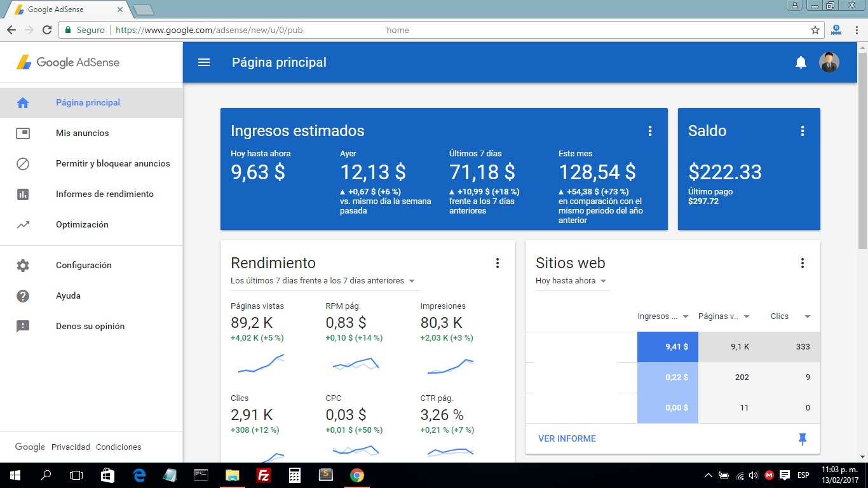Open the Saldo card three-dot menu
Image resolution: width=868 pixels, height=488 pixels.
802,131
